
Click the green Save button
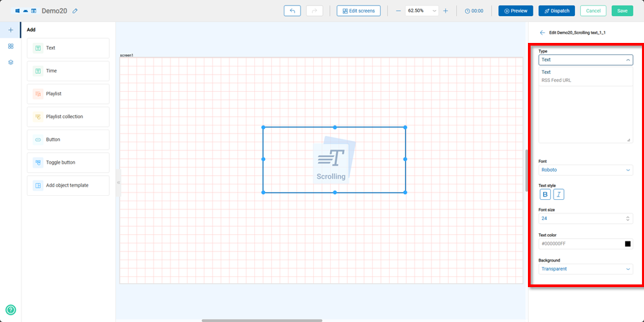pos(622,11)
